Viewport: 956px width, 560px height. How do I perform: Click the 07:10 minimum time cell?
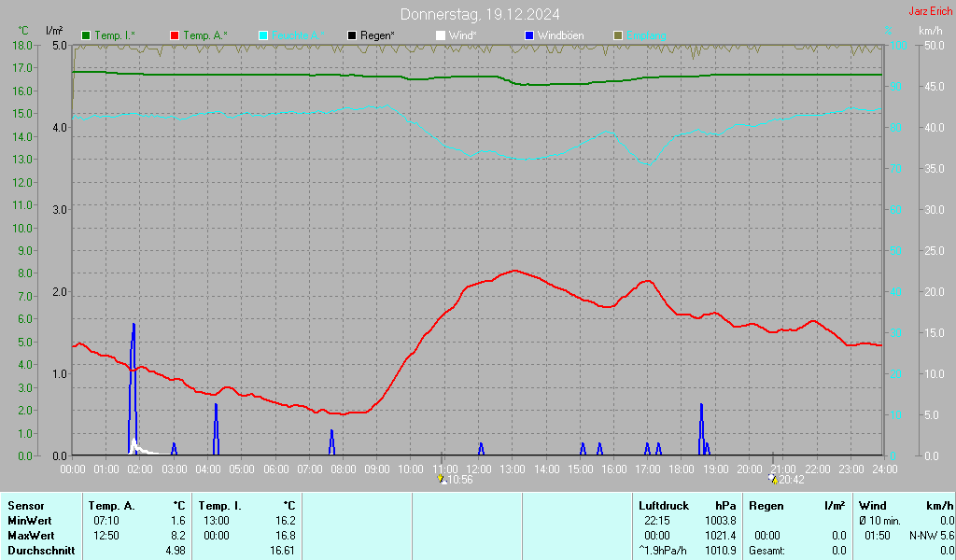(106, 521)
